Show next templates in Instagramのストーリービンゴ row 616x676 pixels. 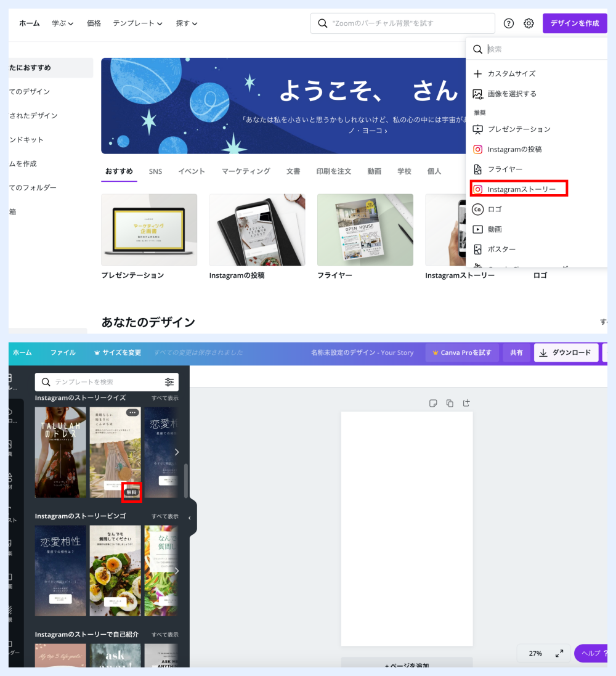(177, 571)
